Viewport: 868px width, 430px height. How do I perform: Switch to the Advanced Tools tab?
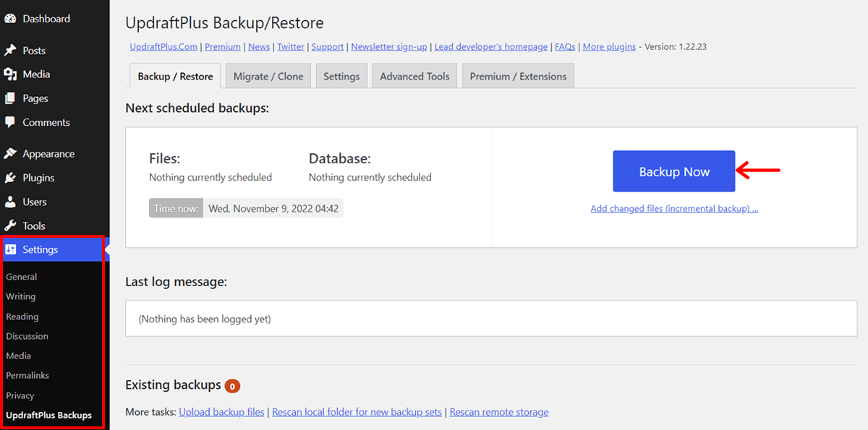pyautogui.click(x=414, y=76)
